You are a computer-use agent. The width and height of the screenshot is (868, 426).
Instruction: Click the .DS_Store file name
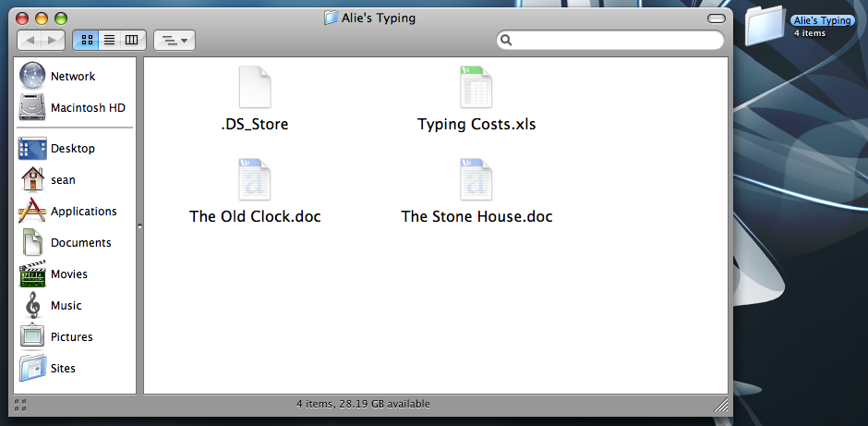[x=255, y=124]
